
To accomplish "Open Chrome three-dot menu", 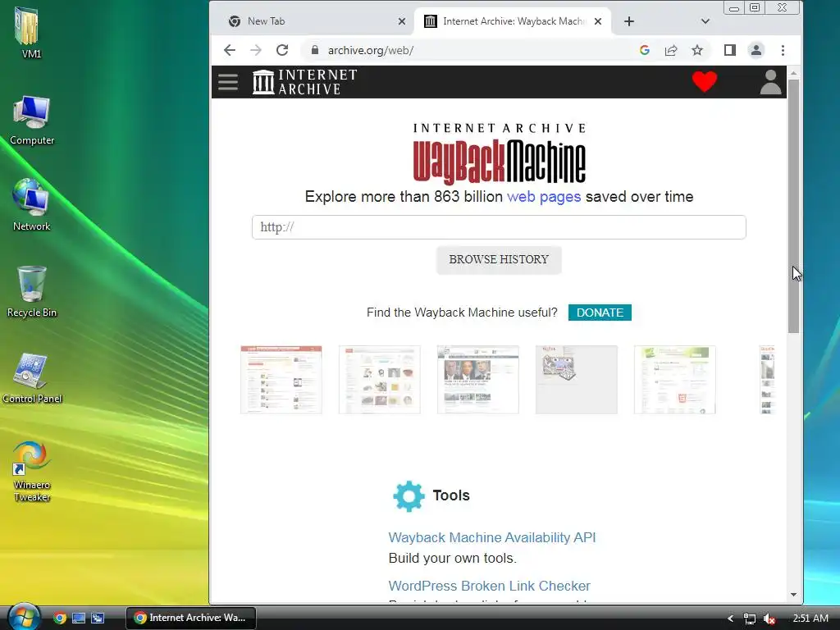I will click(783, 50).
